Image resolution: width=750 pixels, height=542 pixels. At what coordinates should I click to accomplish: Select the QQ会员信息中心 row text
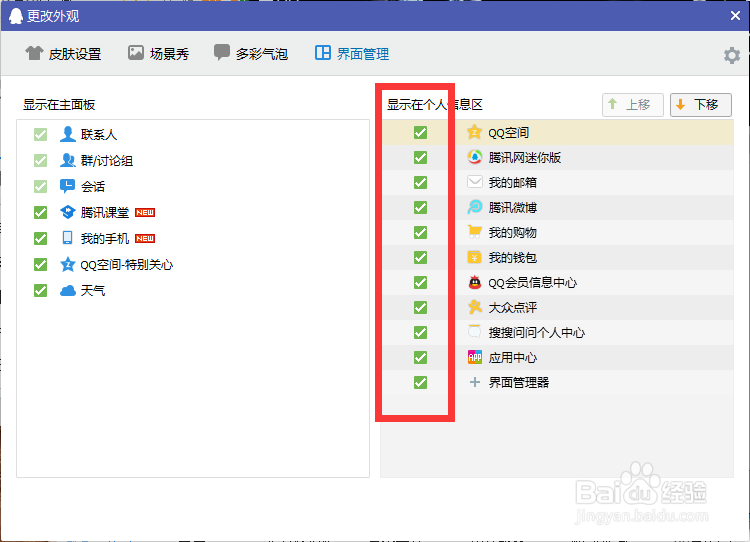coord(532,283)
